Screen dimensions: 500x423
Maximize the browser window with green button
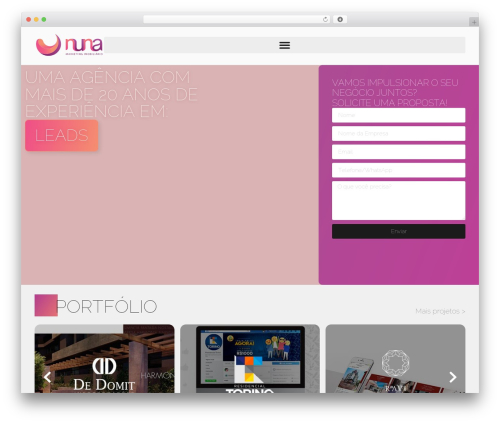coord(44,19)
